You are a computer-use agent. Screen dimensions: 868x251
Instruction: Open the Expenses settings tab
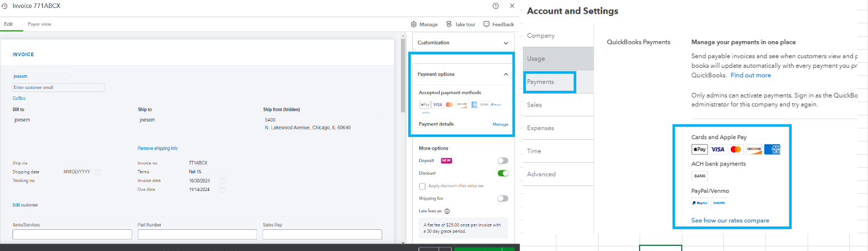tap(558, 128)
